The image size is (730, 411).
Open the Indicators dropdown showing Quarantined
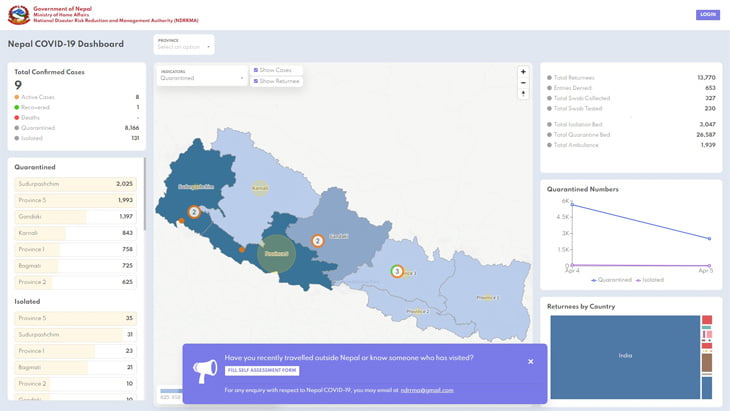pos(202,75)
